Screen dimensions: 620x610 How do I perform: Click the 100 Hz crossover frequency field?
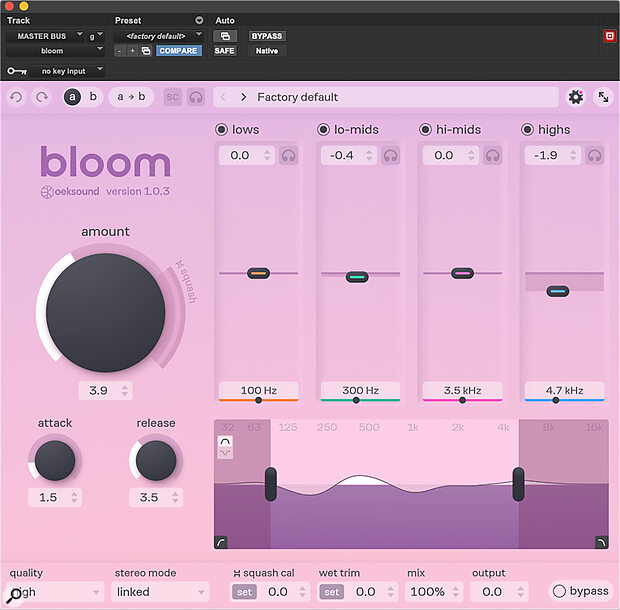[258, 390]
